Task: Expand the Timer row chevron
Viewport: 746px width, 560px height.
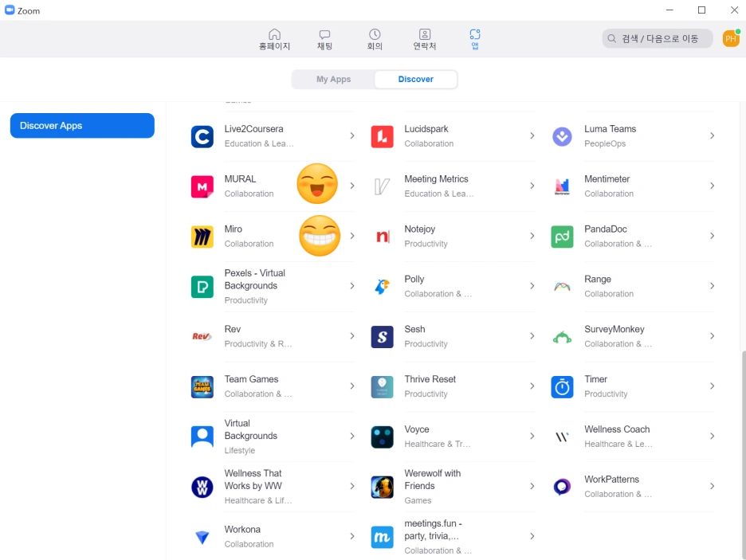Action: click(712, 386)
